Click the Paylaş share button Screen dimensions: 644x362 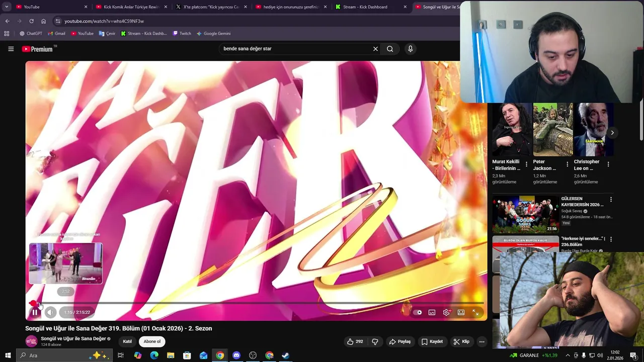[400, 341]
